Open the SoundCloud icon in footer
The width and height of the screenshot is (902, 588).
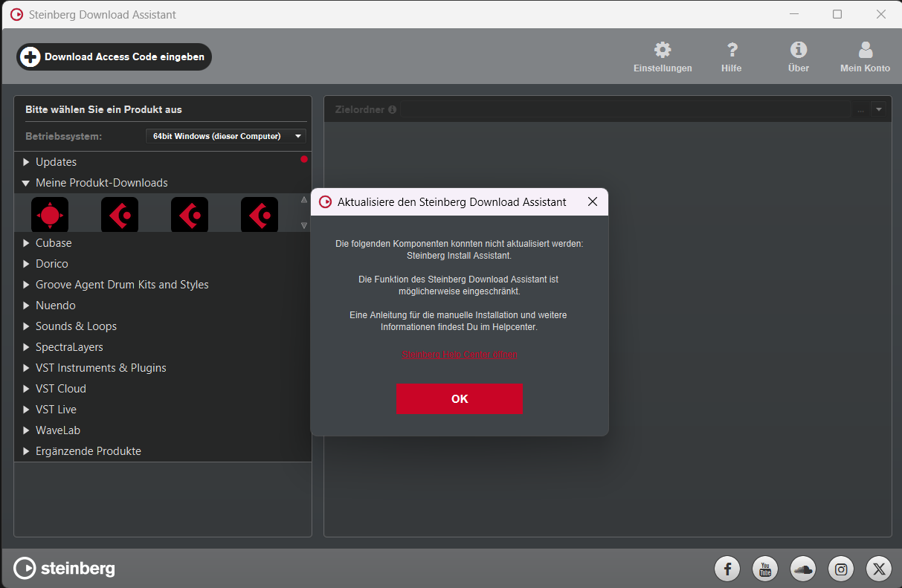[803, 569]
